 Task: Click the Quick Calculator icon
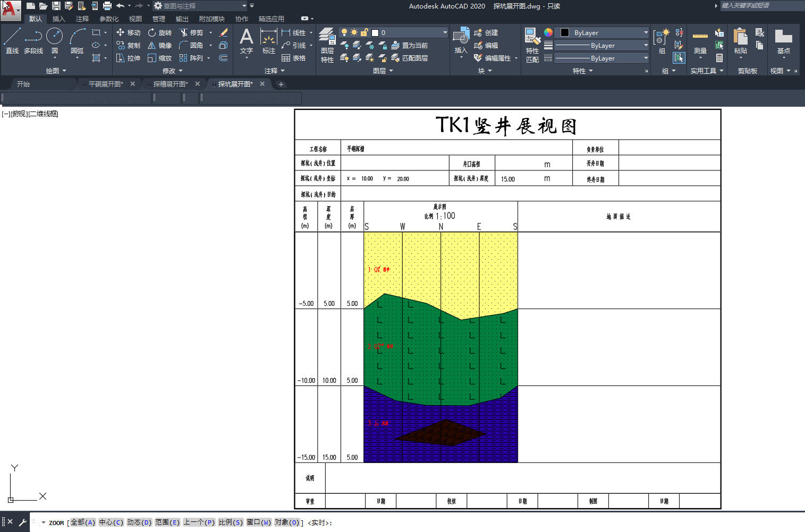(719, 58)
